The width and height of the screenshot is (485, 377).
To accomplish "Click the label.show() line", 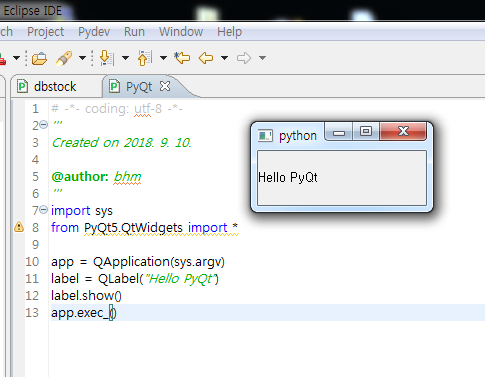I will [x=86, y=296].
